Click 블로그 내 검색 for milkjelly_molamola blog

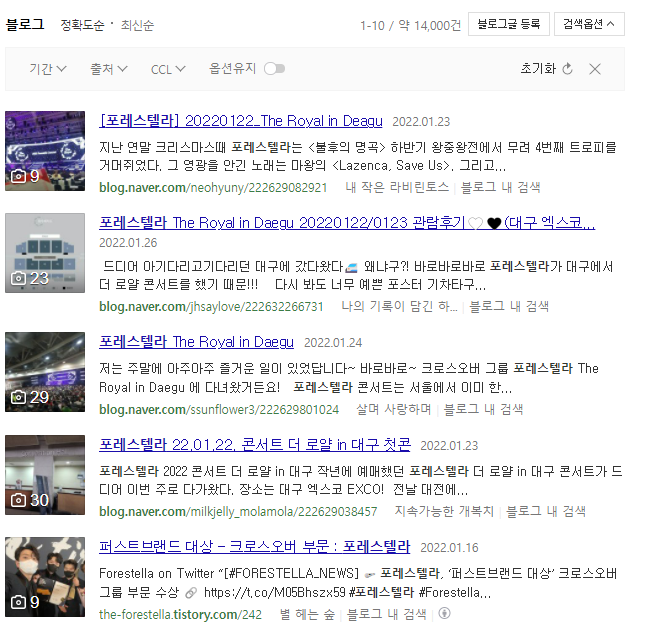coord(546,512)
